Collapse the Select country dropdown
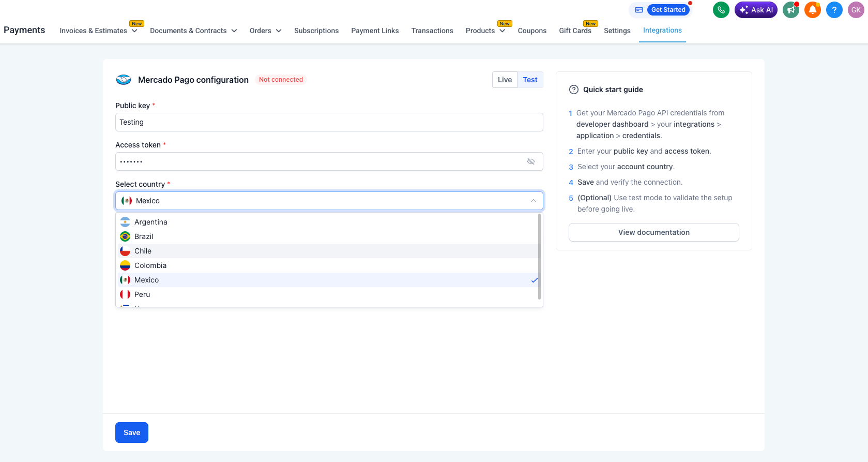 click(x=534, y=201)
